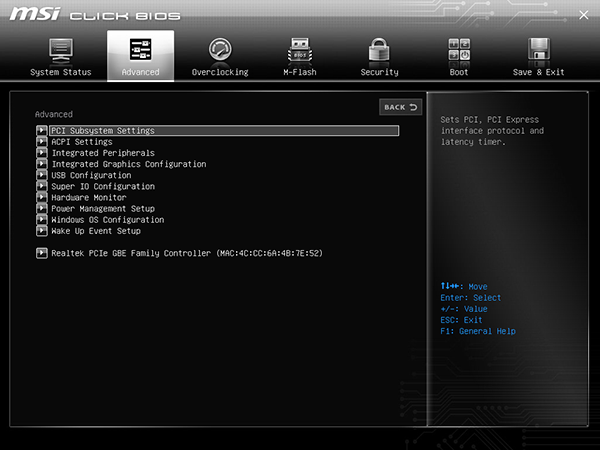Expand the ACPI Settings arrow
This screenshot has width=600, height=450.
[41, 142]
